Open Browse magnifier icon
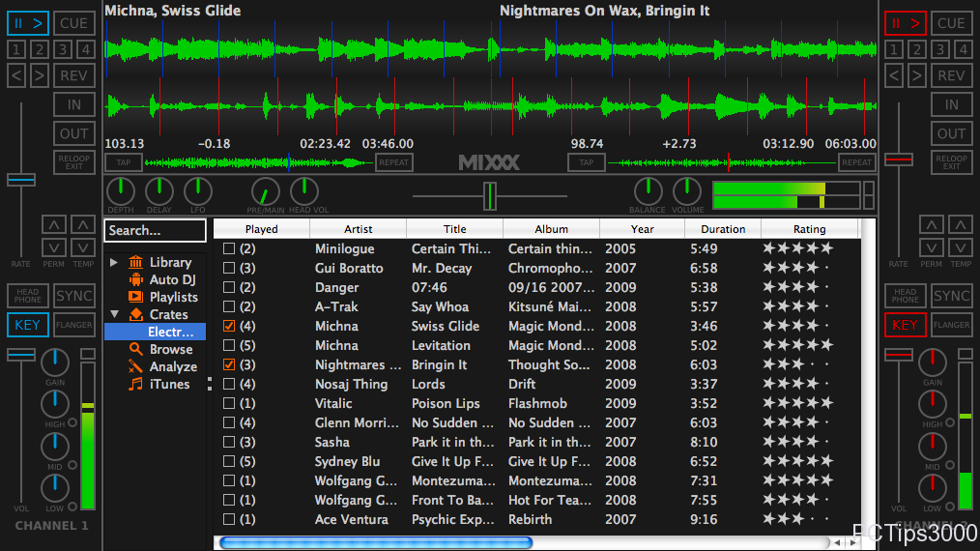Screen dimensions: 980x551 (135, 349)
